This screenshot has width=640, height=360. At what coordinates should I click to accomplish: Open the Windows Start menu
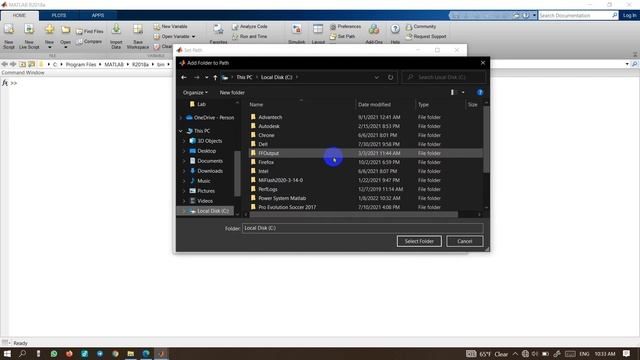(7, 353)
